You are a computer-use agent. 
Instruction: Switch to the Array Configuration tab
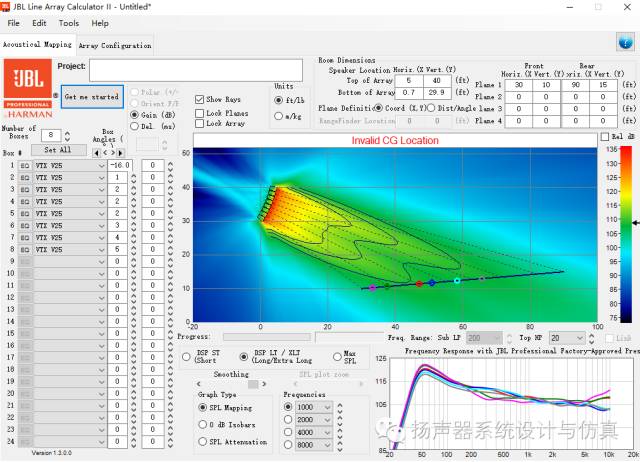[x=115, y=45]
